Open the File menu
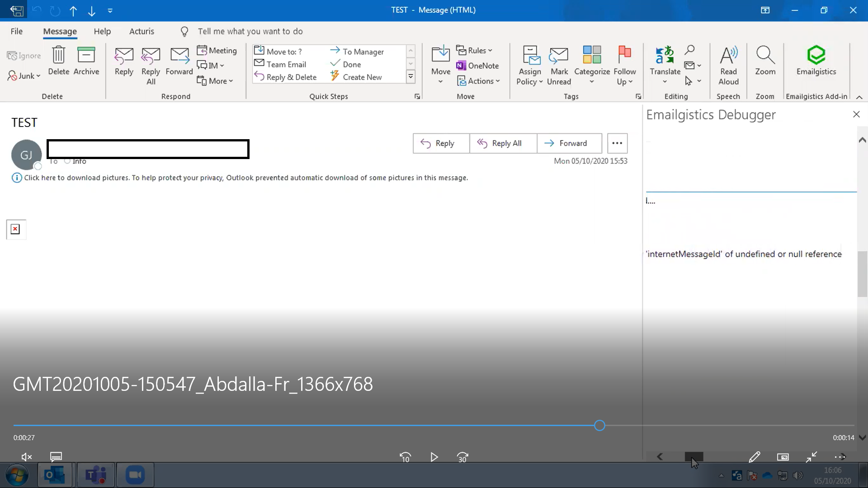 [16, 31]
